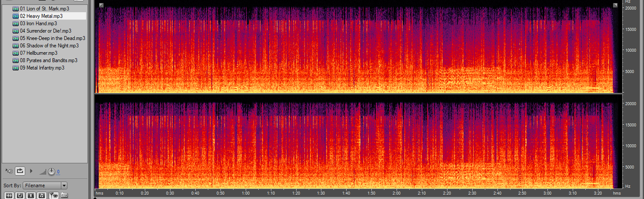Click the 0:10 mark on the time ruler

[x=120, y=193]
